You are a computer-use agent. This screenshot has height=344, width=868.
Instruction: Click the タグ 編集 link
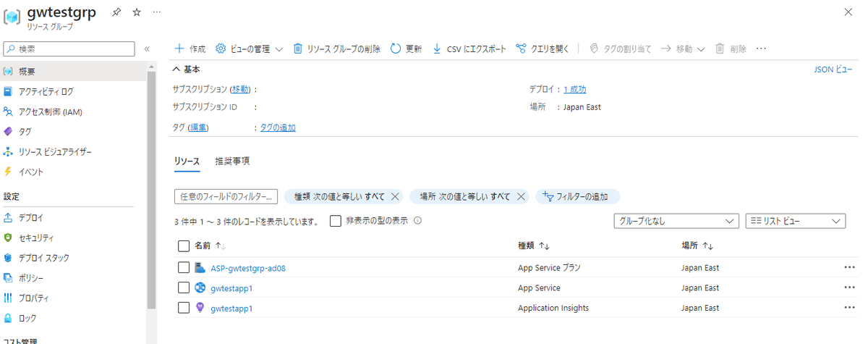[198, 127]
